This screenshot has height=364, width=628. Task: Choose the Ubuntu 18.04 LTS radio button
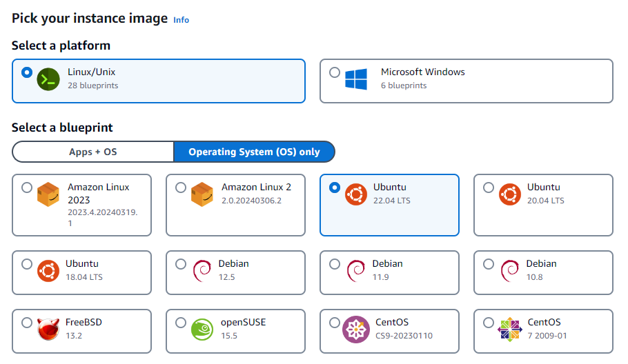tap(27, 264)
